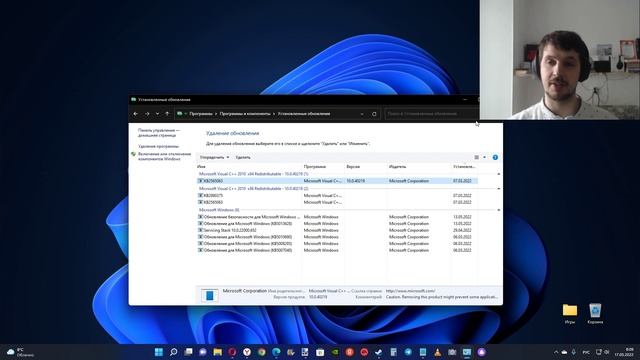The width and height of the screenshot is (640, 360).
Task: Open Включение или отключение компонентов Windows link
Action: pyautogui.click(x=164, y=156)
